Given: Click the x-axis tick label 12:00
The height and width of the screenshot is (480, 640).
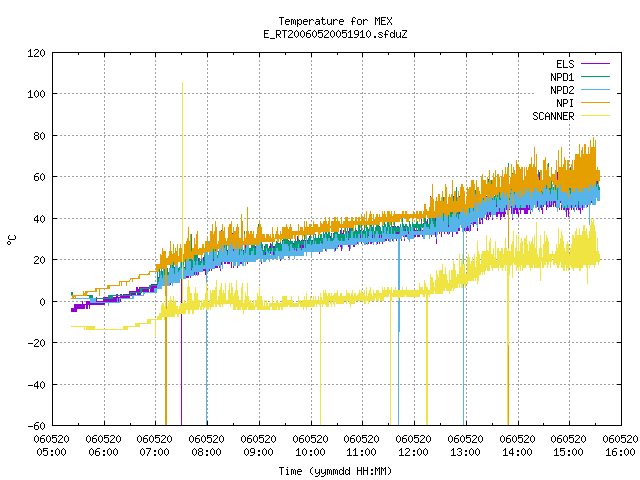Looking at the screenshot, I should [x=413, y=452].
